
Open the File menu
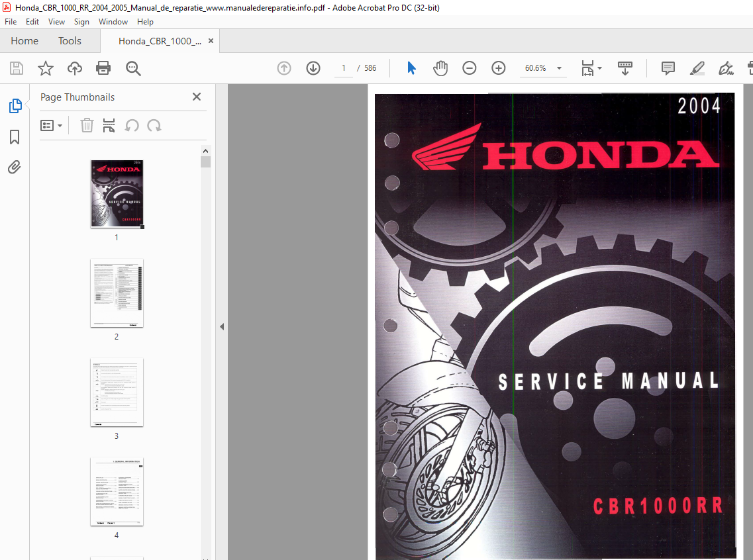point(11,22)
